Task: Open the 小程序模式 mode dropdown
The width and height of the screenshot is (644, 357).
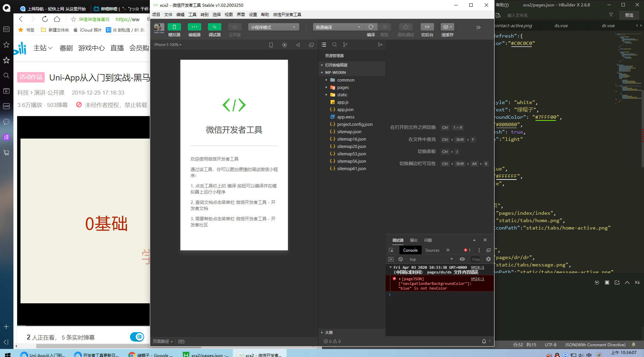Action: pos(273,27)
